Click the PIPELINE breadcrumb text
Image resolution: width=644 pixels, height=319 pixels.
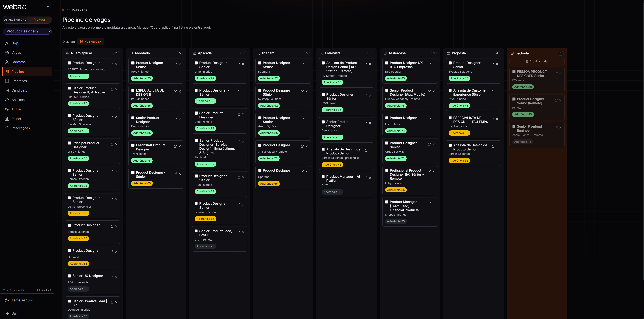[80, 10]
